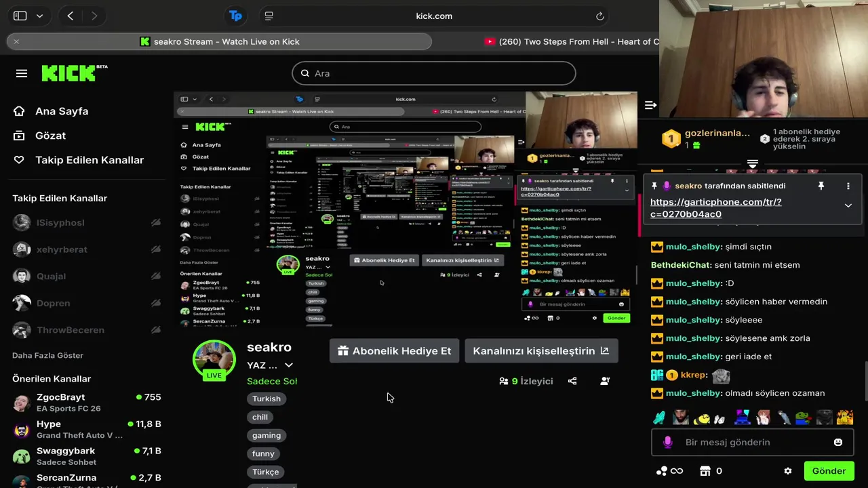Click the share icon below the stream
The image size is (868, 488).
coord(572,381)
